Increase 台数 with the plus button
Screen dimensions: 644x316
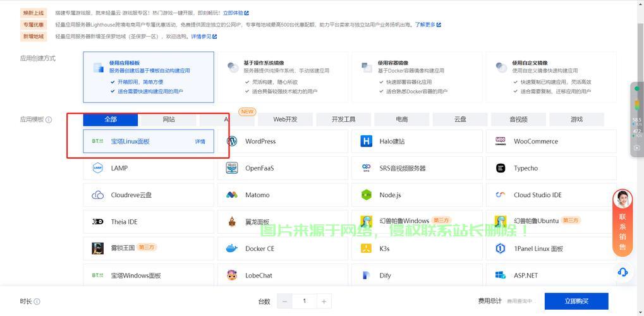[324, 301]
